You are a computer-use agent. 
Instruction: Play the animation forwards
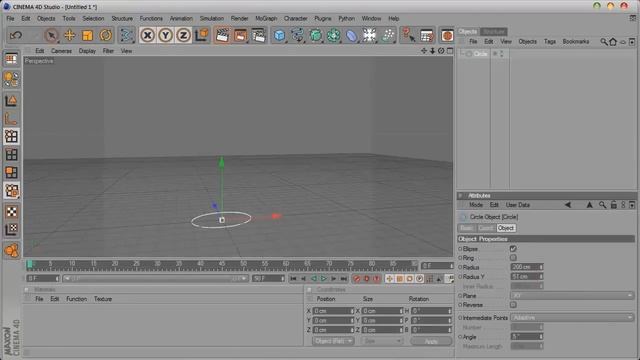[x=323, y=278]
